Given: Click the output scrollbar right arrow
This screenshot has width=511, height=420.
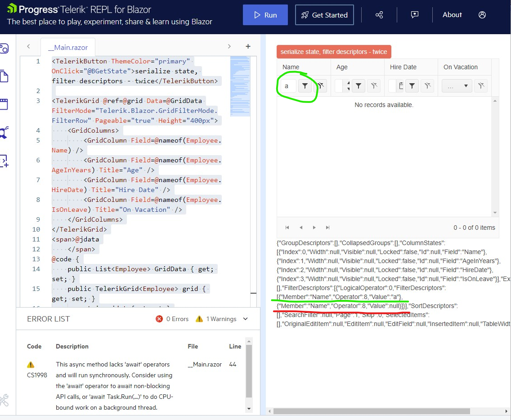Looking at the screenshot, I should pyautogui.click(x=507, y=411).
